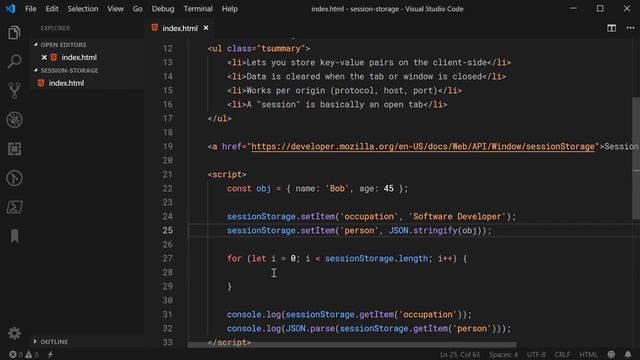Image resolution: width=640 pixels, height=360 pixels.
Task: Click the EXPLORER panel title
Action: (55, 28)
